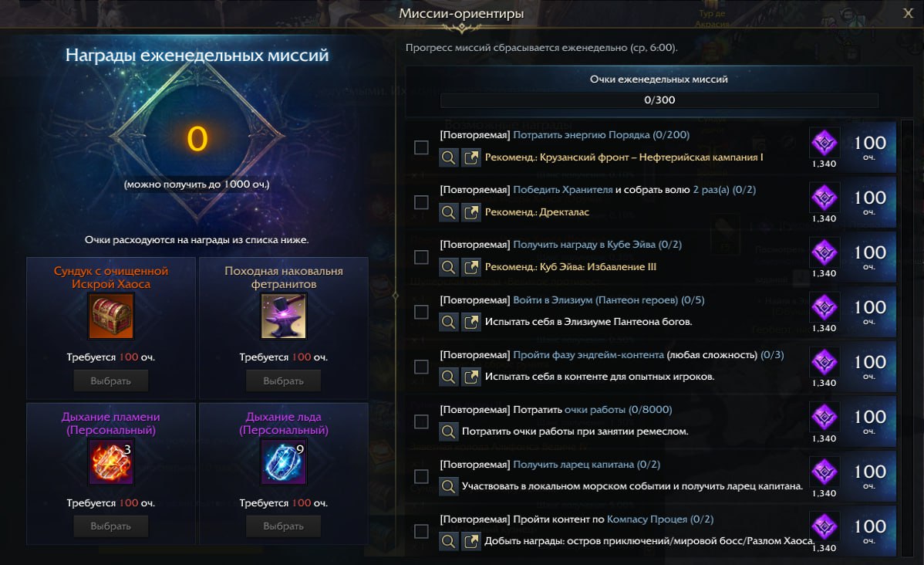Click go-to arrow icon for the Компас Процея mission
Viewport: 924px width, 565px height.
pyautogui.click(x=470, y=541)
